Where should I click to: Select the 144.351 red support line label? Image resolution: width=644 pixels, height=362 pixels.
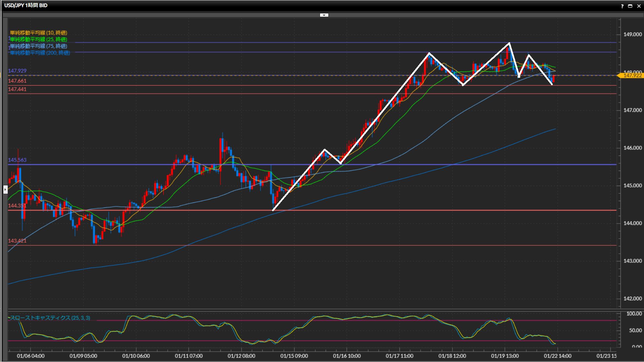[17, 205]
